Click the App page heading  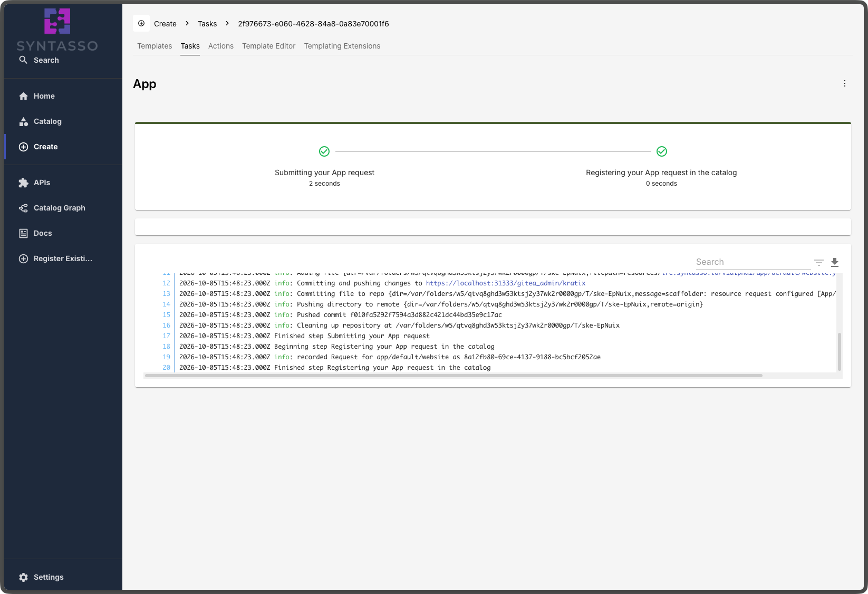point(144,84)
